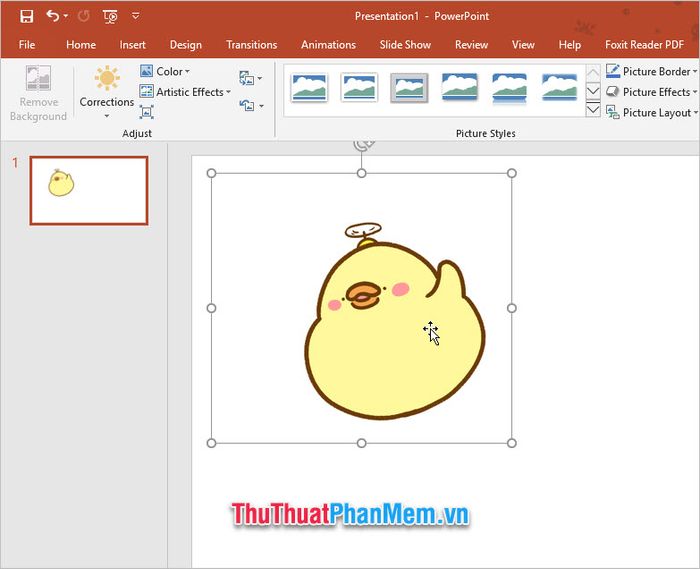Switch to the Insert tab
The height and width of the screenshot is (569, 700).
point(133,45)
